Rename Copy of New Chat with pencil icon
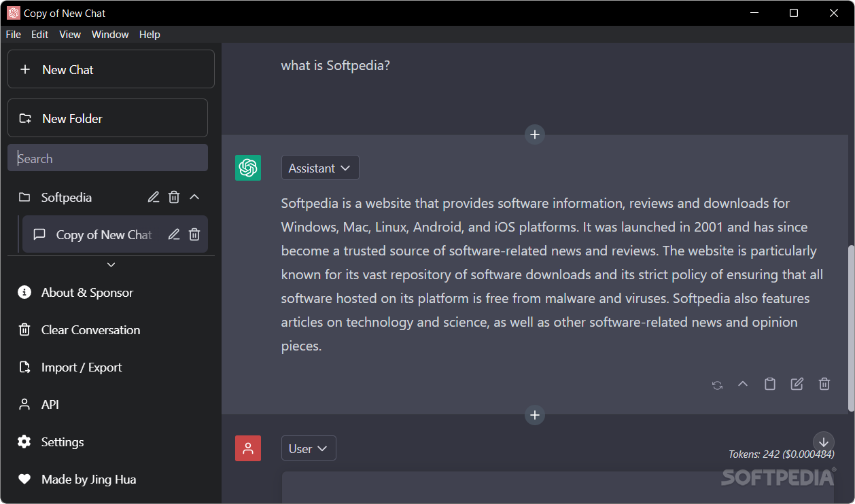Screen dimensions: 855x504 pos(174,234)
